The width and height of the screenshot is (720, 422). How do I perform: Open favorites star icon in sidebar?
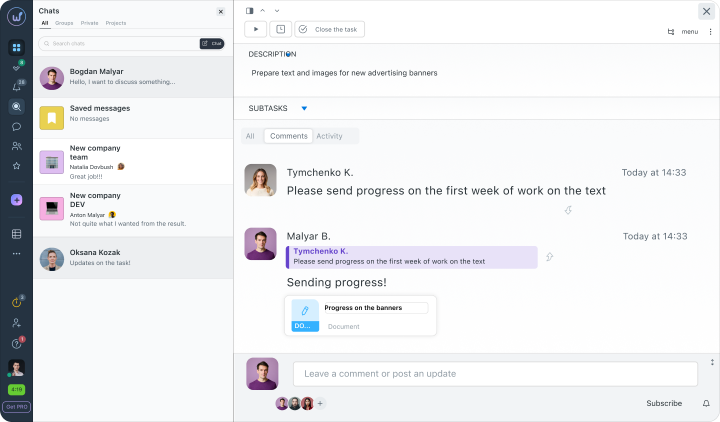17,166
